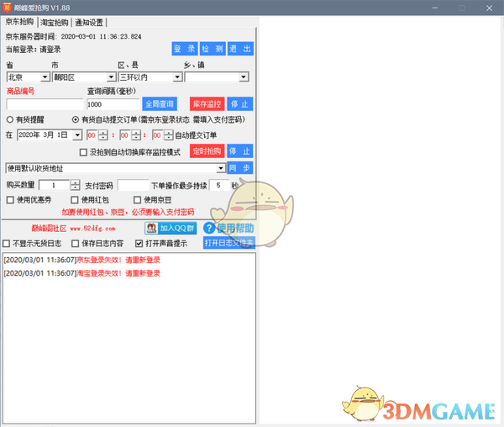The image size is (504, 427).
Task: Expand the 使用默认收货地址 dropdown
Action: point(220,168)
